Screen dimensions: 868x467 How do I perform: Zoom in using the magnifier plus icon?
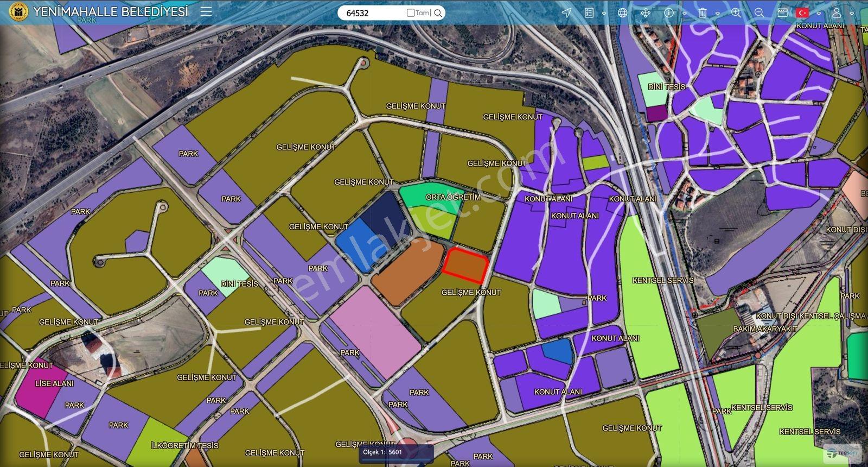736,12
